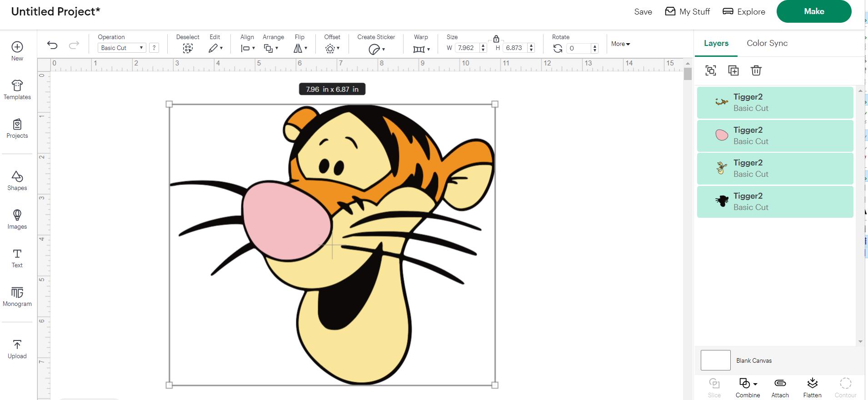Select the Tigger2 orange stripes layer

775,102
